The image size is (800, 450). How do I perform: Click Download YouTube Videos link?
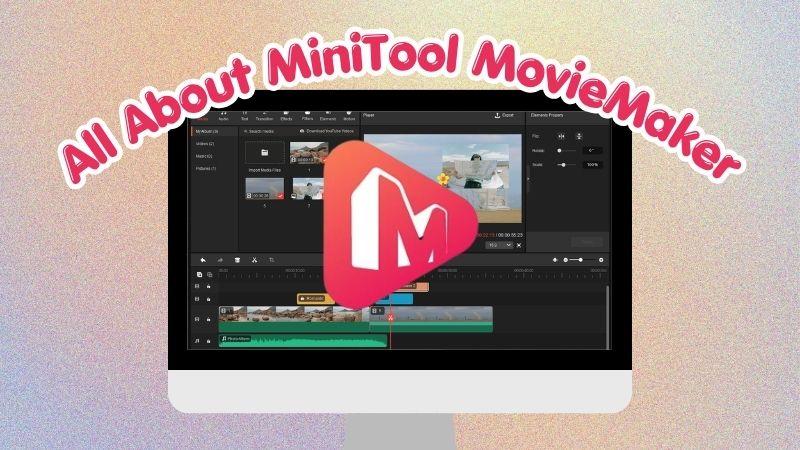pos(327,131)
